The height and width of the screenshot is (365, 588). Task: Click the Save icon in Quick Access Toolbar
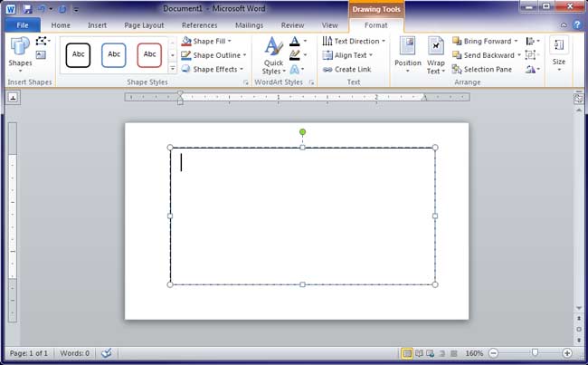pyautogui.click(x=27, y=9)
